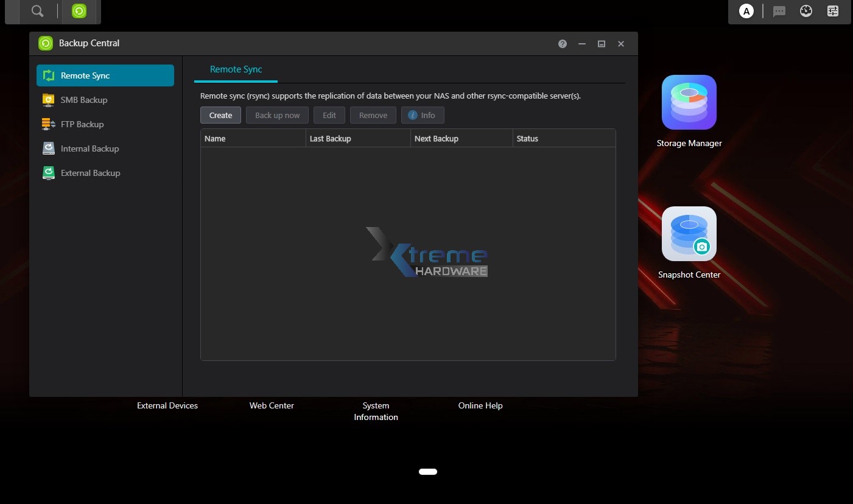Click the Create button

[220, 115]
